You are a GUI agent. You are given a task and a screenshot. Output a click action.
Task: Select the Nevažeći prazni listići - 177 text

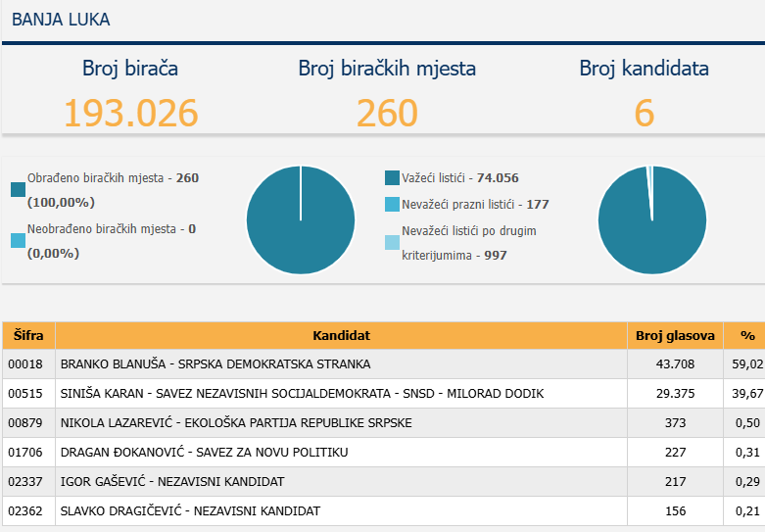pos(475,205)
